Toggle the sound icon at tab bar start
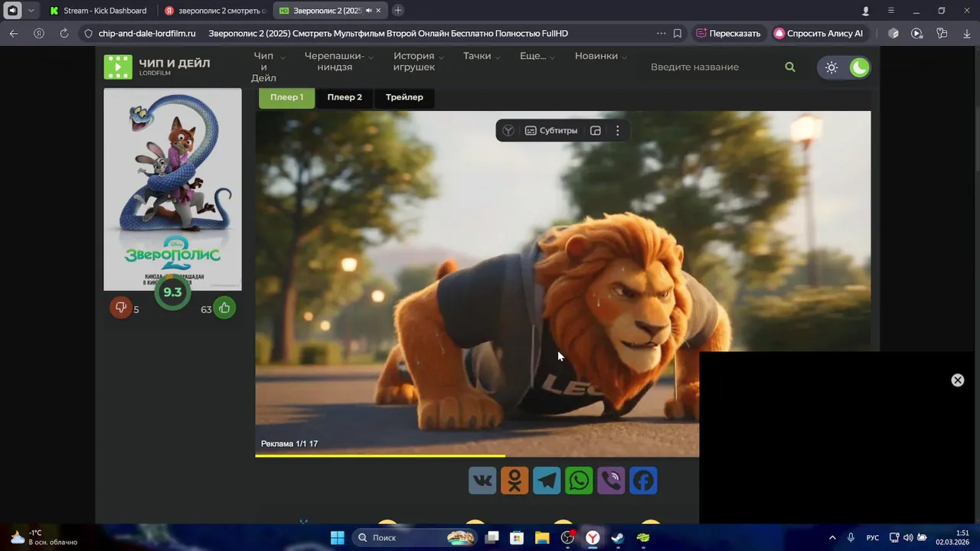Image resolution: width=980 pixels, height=551 pixels. (12, 11)
